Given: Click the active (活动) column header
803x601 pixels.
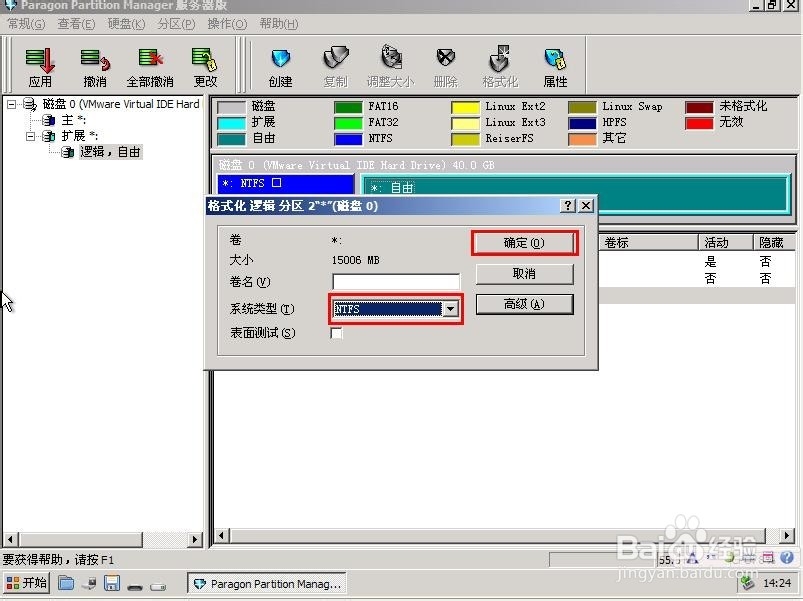Looking at the screenshot, I should pyautogui.click(x=726, y=242).
